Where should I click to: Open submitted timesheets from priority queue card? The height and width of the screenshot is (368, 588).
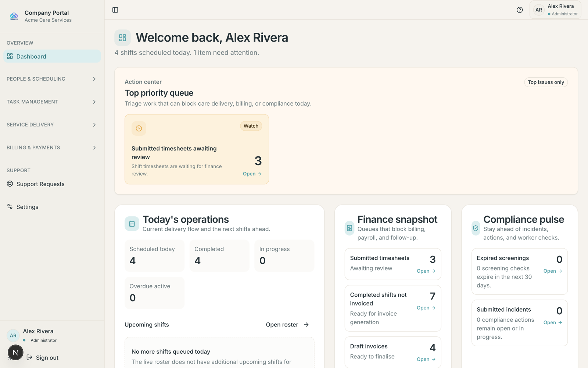click(252, 174)
